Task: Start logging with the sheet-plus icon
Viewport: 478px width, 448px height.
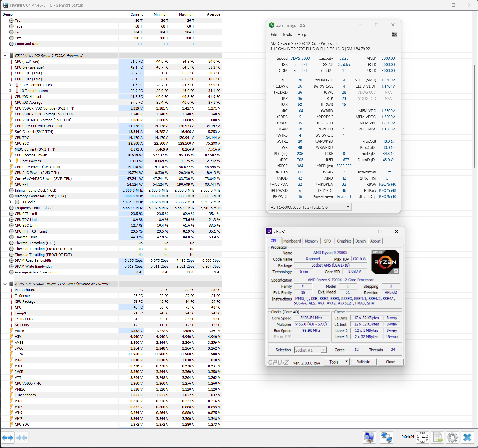Action: click(438, 437)
